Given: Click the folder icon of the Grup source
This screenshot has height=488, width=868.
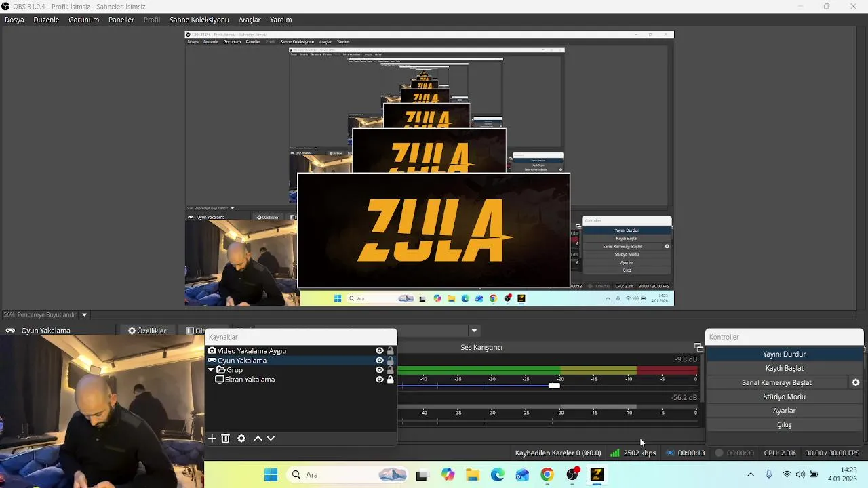Looking at the screenshot, I should click(220, 370).
